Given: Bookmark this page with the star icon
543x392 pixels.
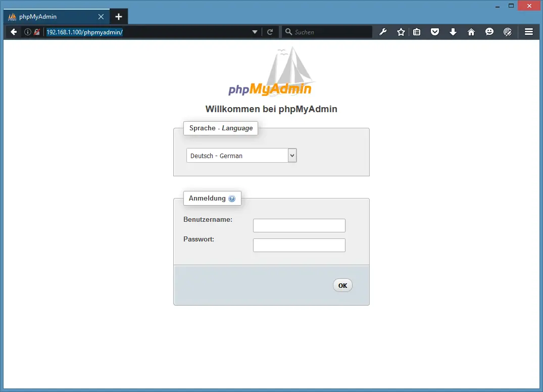Looking at the screenshot, I should [401, 32].
